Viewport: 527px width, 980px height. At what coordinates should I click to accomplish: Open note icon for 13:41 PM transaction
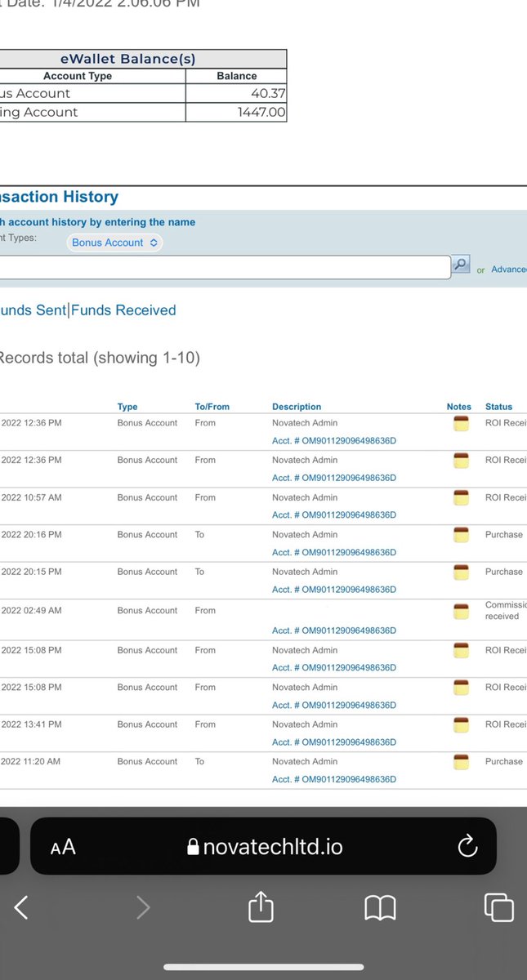point(461,724)
